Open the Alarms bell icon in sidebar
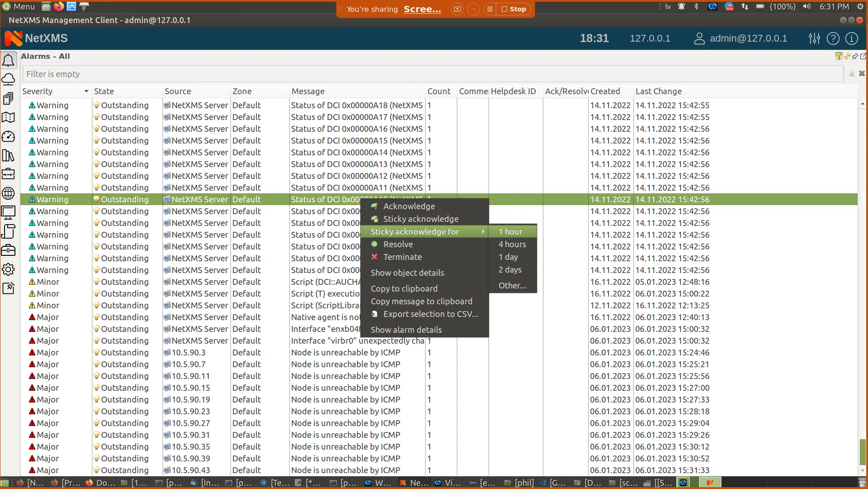 pyautogui.click(x=9, y=60)
